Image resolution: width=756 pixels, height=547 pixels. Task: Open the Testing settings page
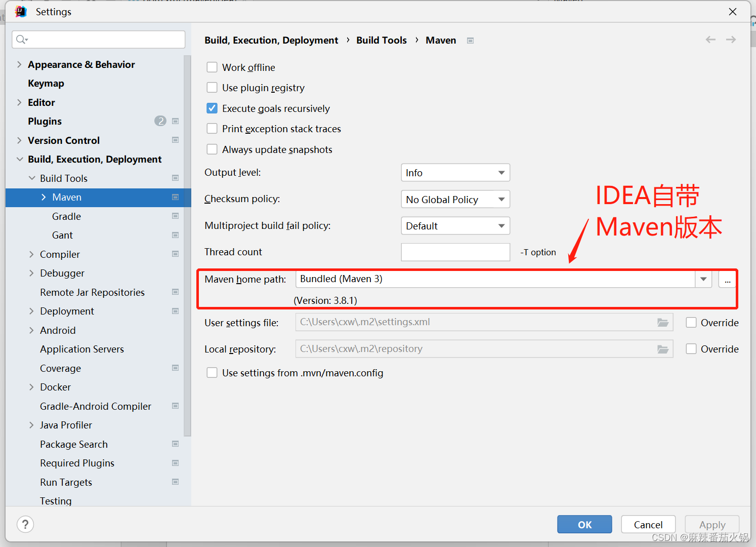(x=56, y=500)
